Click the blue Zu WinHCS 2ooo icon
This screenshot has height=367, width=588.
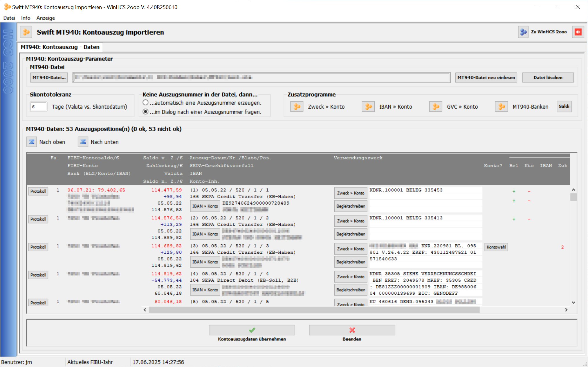coord(523,32)
